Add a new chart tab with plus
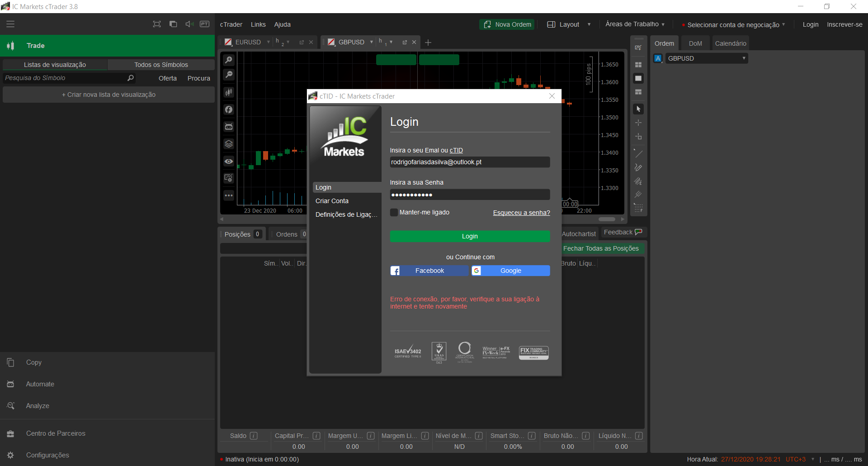 428,43
